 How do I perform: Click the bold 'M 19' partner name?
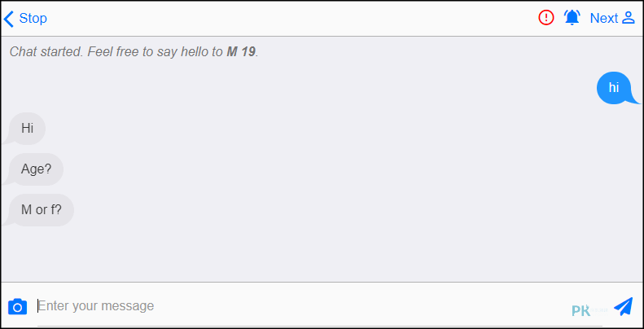point(241,52)
